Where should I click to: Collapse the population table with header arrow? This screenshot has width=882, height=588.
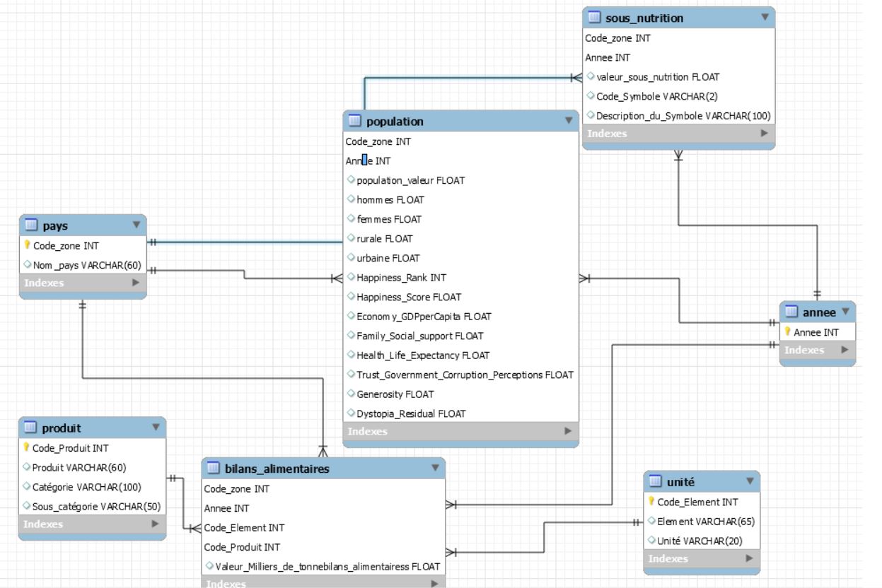click(x=568, y=121)
